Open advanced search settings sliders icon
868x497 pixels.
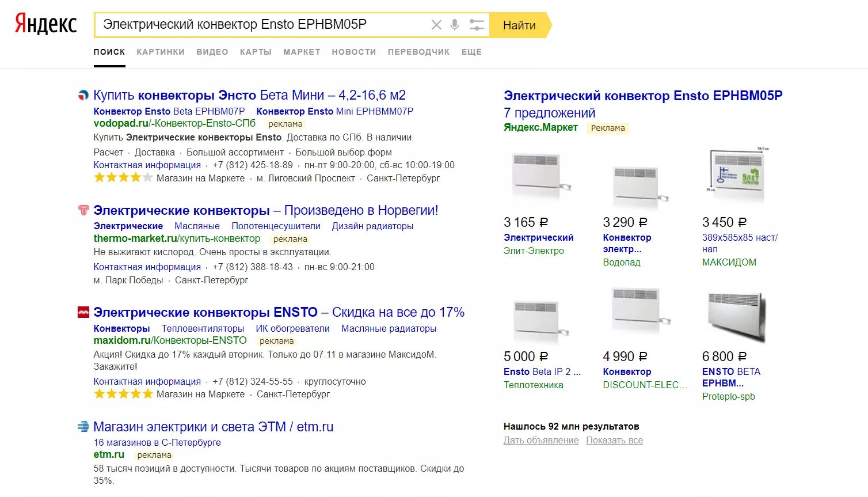[x=477, y=25]
